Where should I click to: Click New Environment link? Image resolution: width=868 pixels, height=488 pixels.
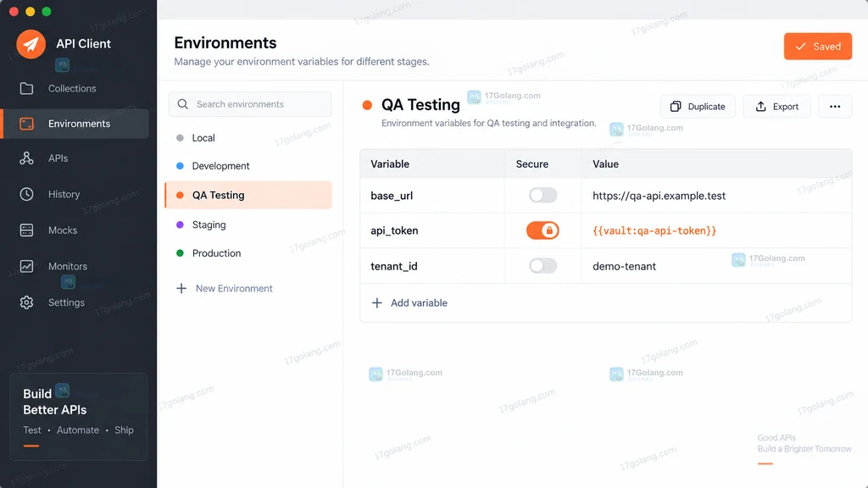click(234, 288)
